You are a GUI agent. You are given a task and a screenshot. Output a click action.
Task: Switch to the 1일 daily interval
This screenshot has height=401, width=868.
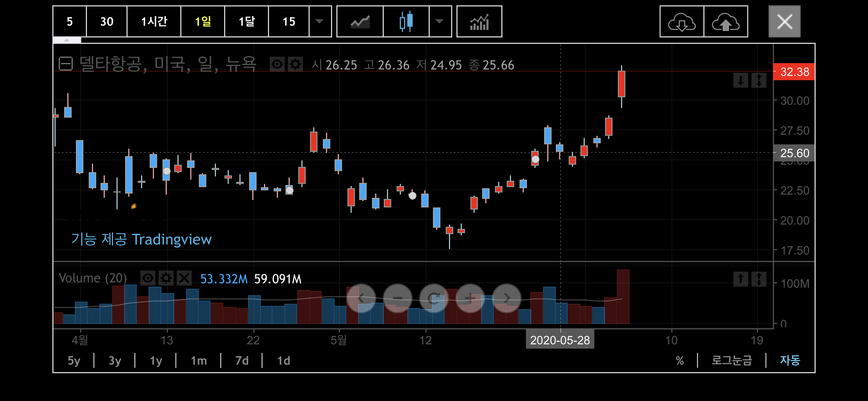point(203,21)
